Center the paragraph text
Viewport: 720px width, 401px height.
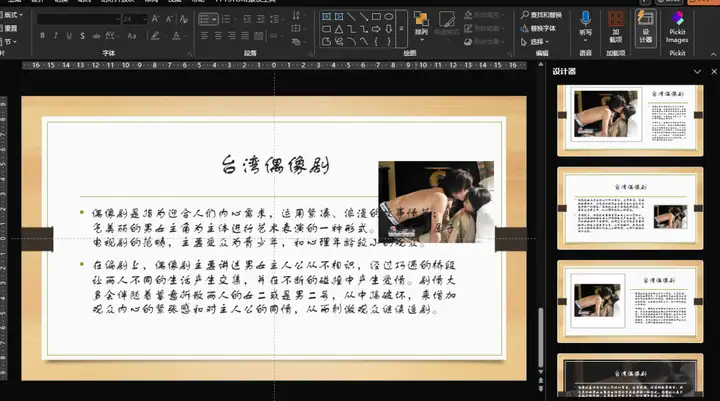(218, 35)
